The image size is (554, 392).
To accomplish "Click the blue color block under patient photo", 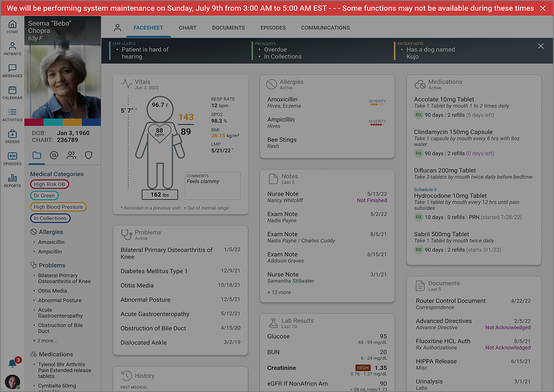I will (91, 122).
